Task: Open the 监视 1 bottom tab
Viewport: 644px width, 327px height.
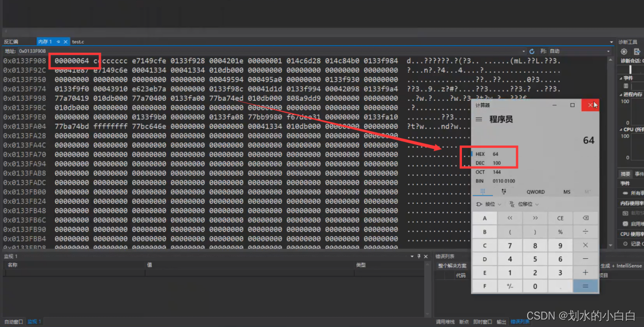Action: (x=34, y=322)
